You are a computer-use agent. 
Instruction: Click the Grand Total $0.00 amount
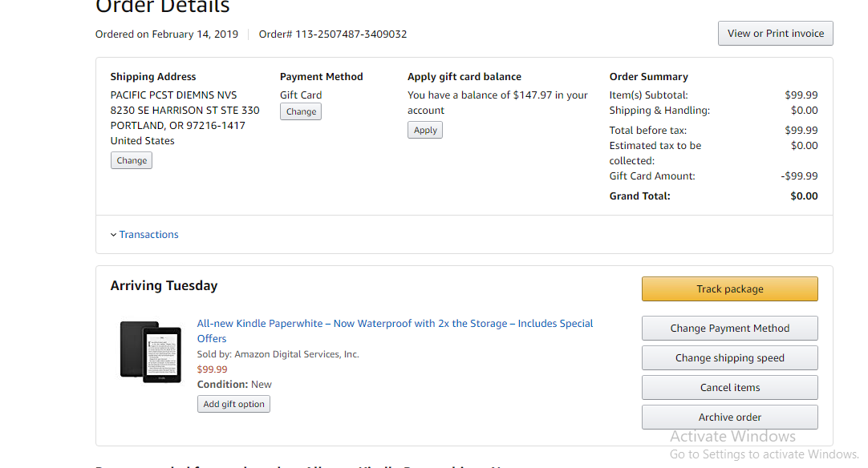pos(804,196)
